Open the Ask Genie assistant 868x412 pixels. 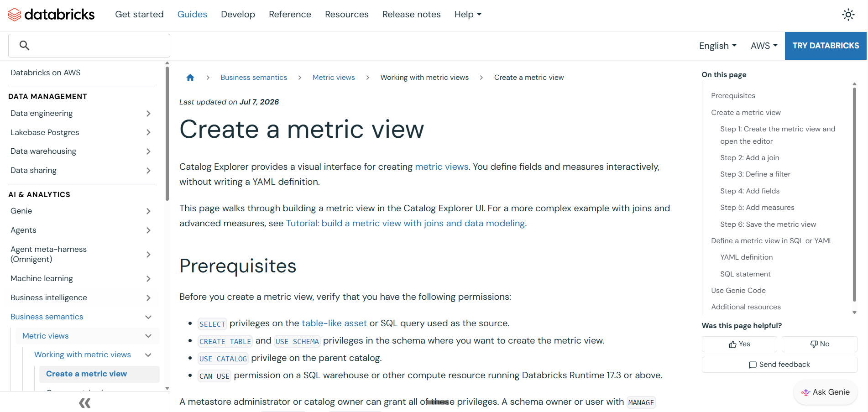click(x=826, y=392)
